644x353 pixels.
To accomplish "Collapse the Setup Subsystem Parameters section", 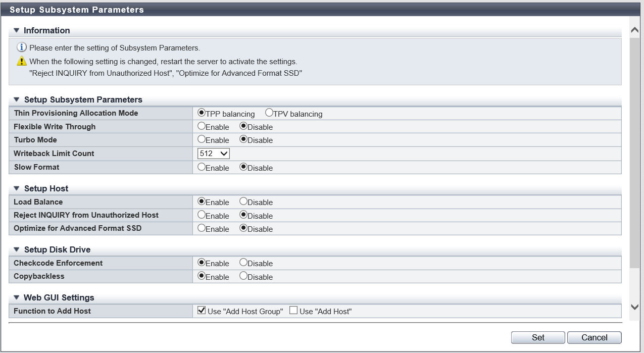I will click(16, 99).
